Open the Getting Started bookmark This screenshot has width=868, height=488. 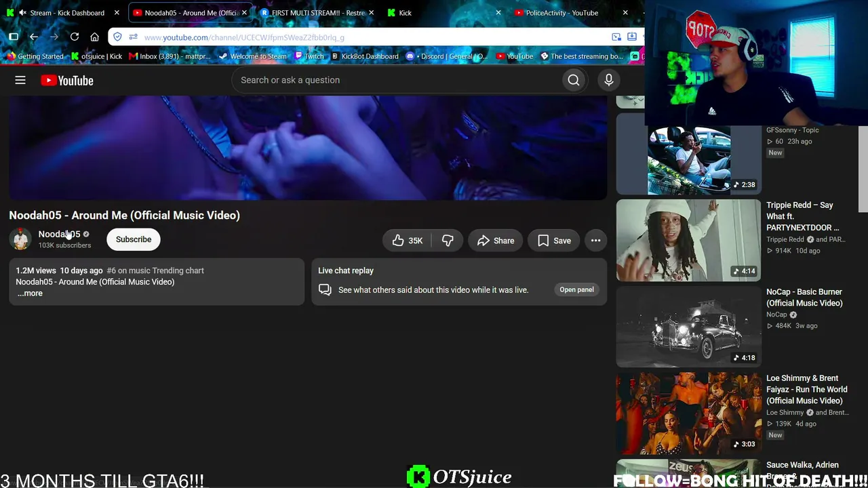click(x=35, y=56)
